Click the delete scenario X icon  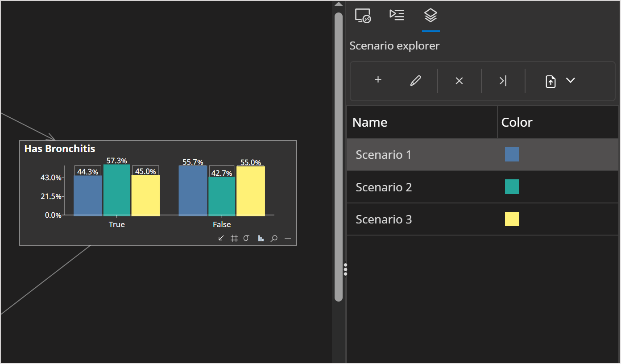(459, 80)
